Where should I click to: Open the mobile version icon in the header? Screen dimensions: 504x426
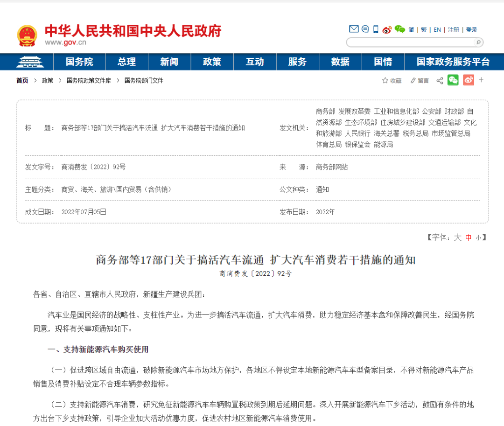[x=375, y=29]
